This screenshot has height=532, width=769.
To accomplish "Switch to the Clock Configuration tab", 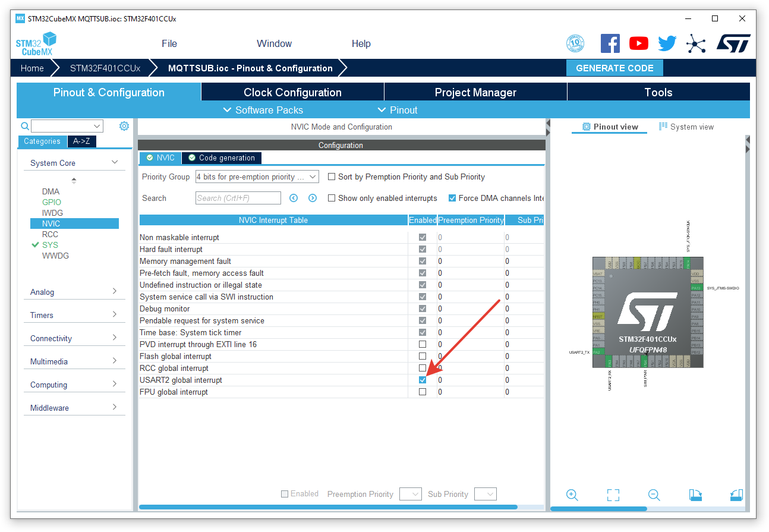I will coord(292,92).
